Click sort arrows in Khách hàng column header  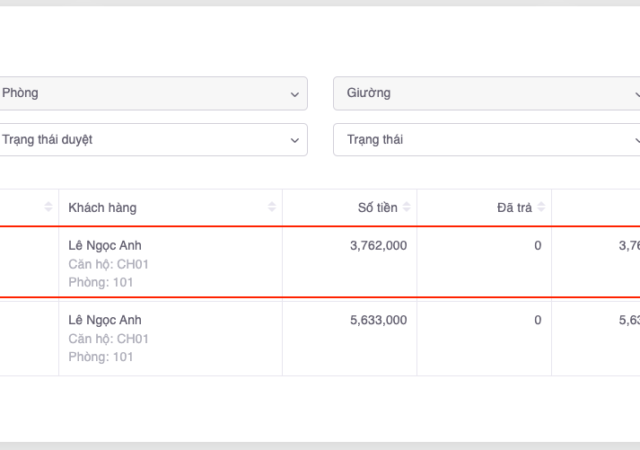pos(272,207)
